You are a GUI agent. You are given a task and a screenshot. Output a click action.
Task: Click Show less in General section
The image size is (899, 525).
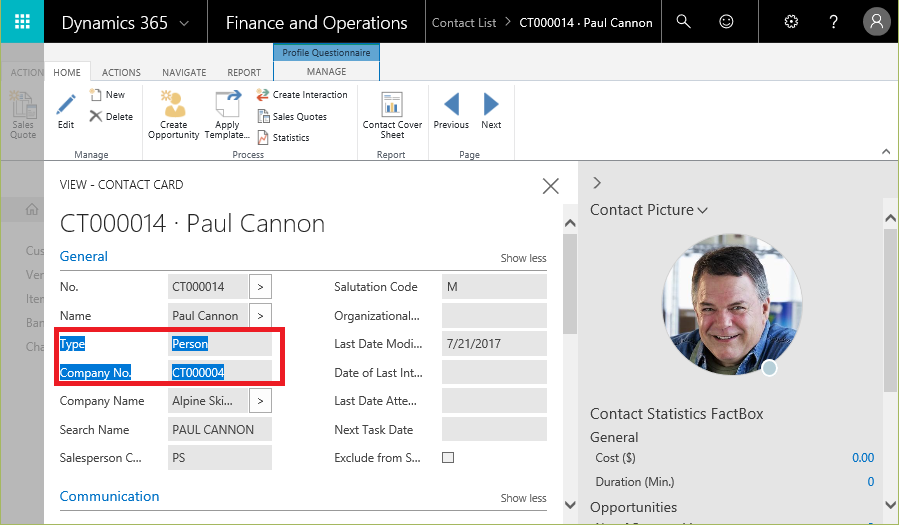click(x=523, y=258)
